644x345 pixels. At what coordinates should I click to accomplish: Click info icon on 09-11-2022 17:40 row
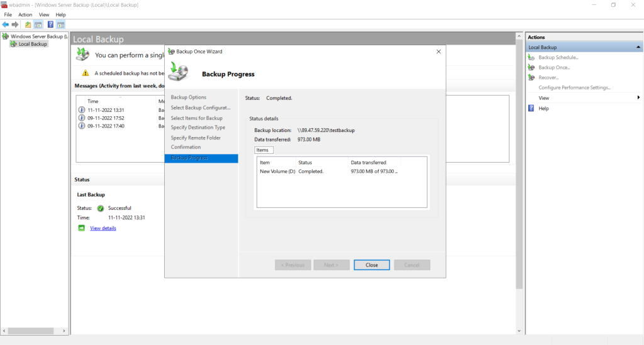click(x=81, y=126)
